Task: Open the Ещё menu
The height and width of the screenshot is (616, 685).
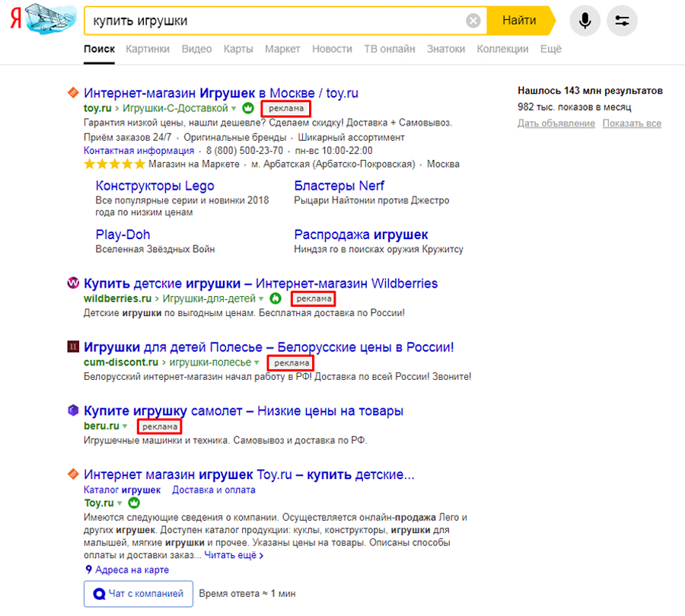Action: [x=550, y=49]
